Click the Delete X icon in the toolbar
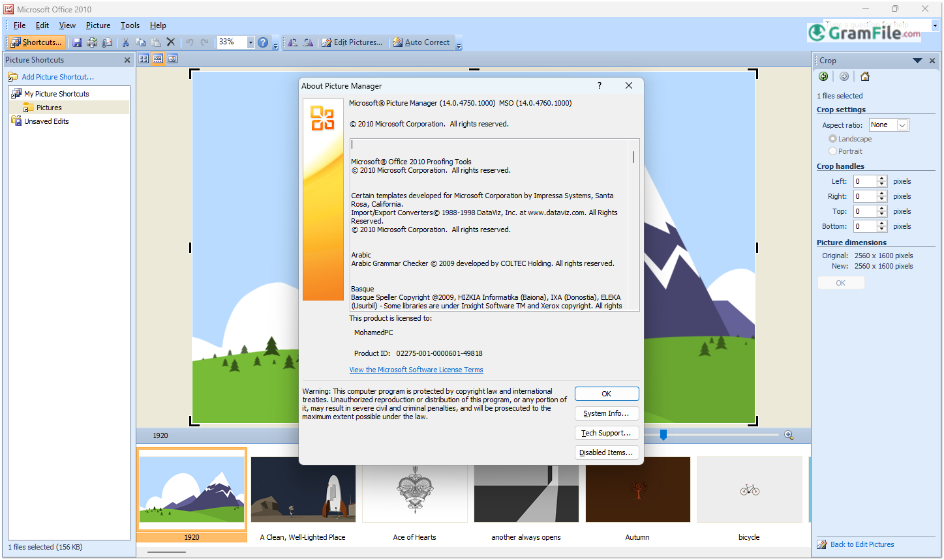The image size is (944, 560). [171, 42]
